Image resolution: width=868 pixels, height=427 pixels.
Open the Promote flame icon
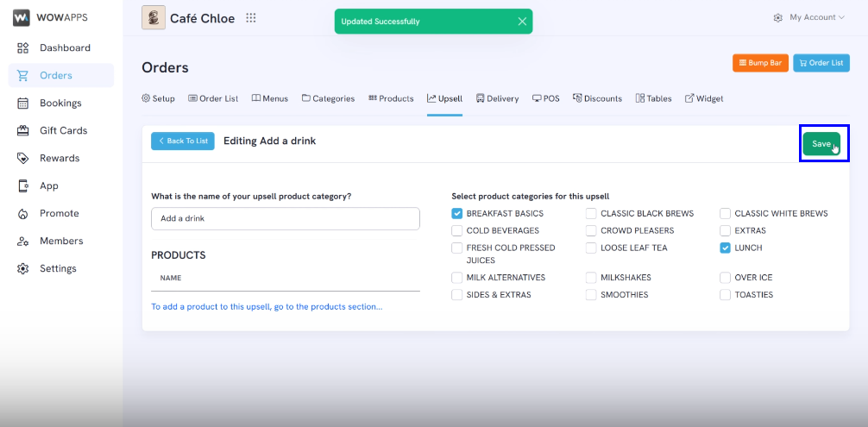[x=22, y=214]
